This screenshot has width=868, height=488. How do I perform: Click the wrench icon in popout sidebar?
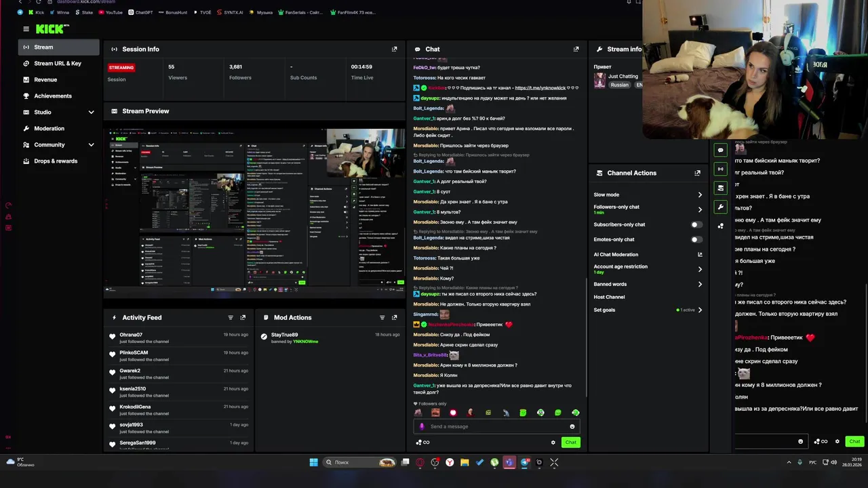[x=720, y=207]
